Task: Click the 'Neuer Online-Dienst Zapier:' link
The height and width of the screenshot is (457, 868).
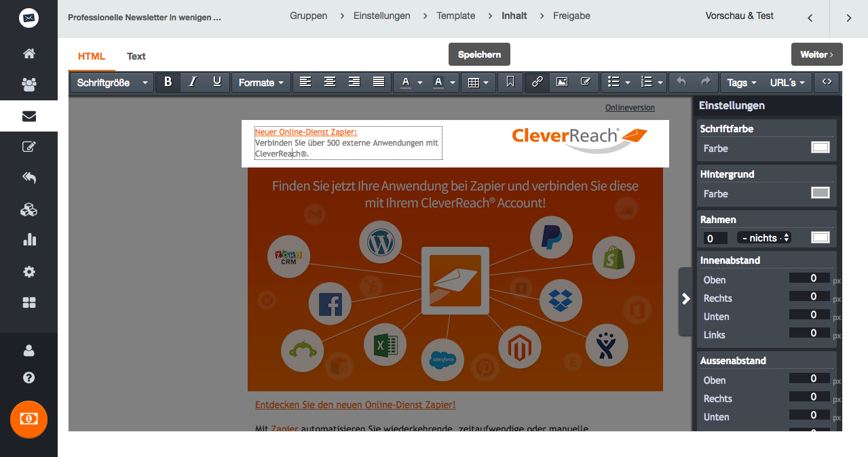Action: point(306,132)
